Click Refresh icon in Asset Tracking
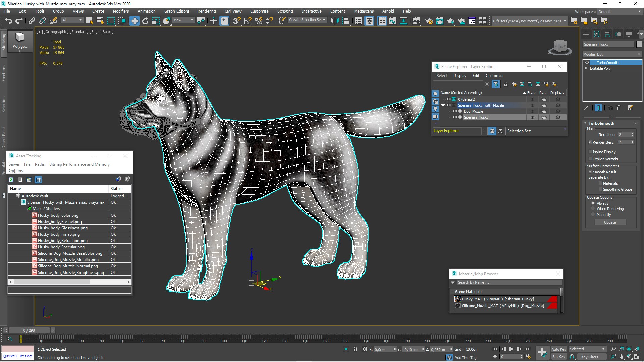Viewport: 644px width, 362px height. 11,180
